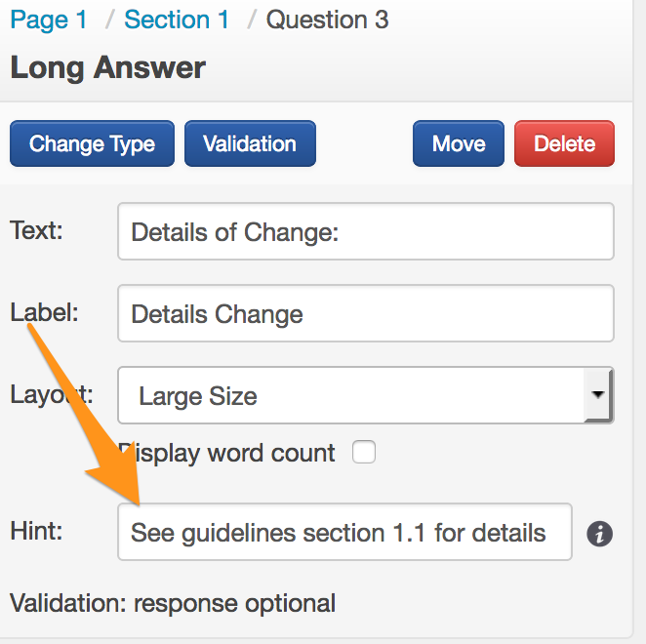Click into the Label field with Details Change
Viewport: 646px width, 644px height.
tap(365, 313)
